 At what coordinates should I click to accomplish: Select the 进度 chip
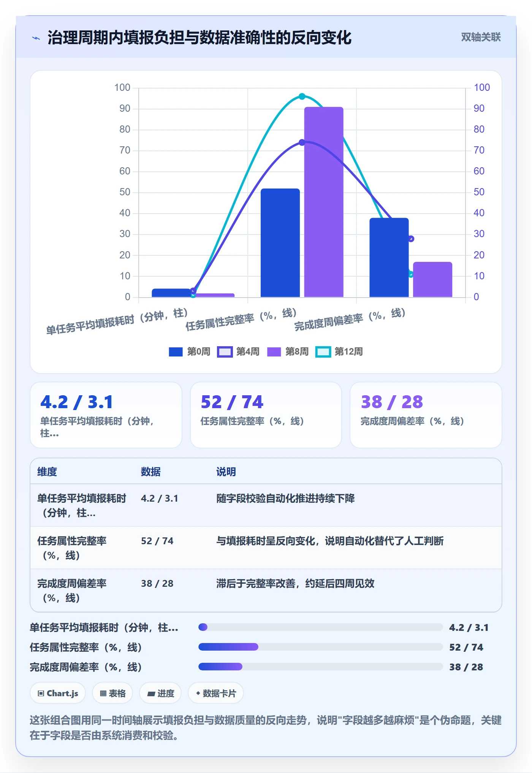tap(160, 693)
